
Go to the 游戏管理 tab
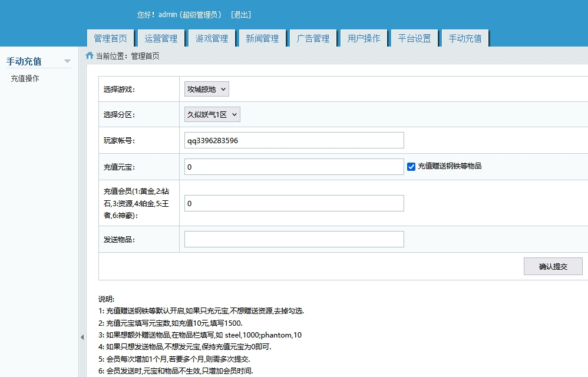click(x=212, y=38)
